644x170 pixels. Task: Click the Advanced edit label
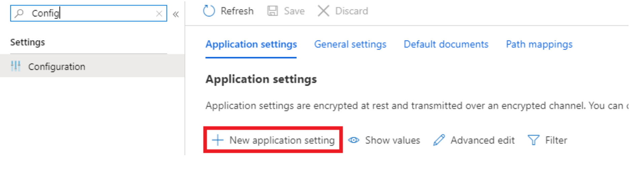coord(482,140)
